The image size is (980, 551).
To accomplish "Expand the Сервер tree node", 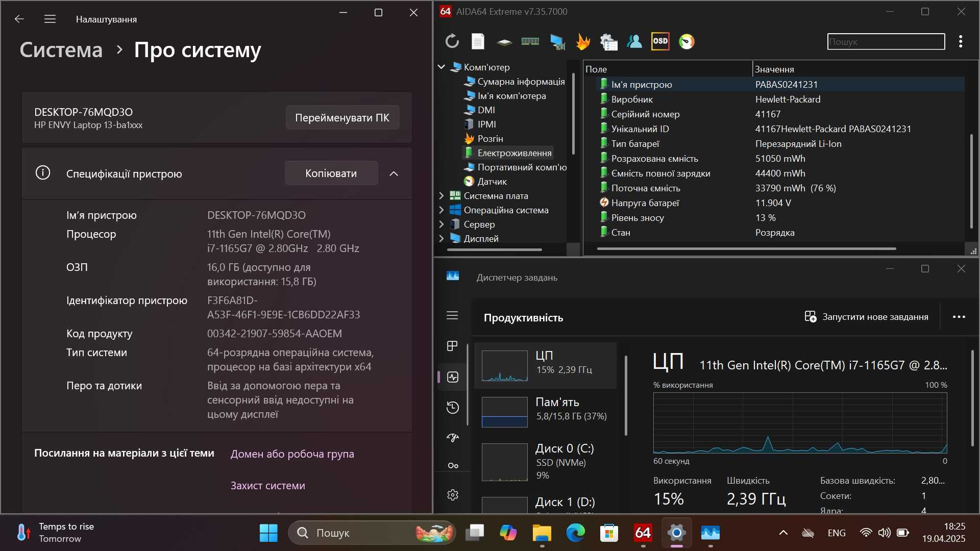I will point(442,224).
